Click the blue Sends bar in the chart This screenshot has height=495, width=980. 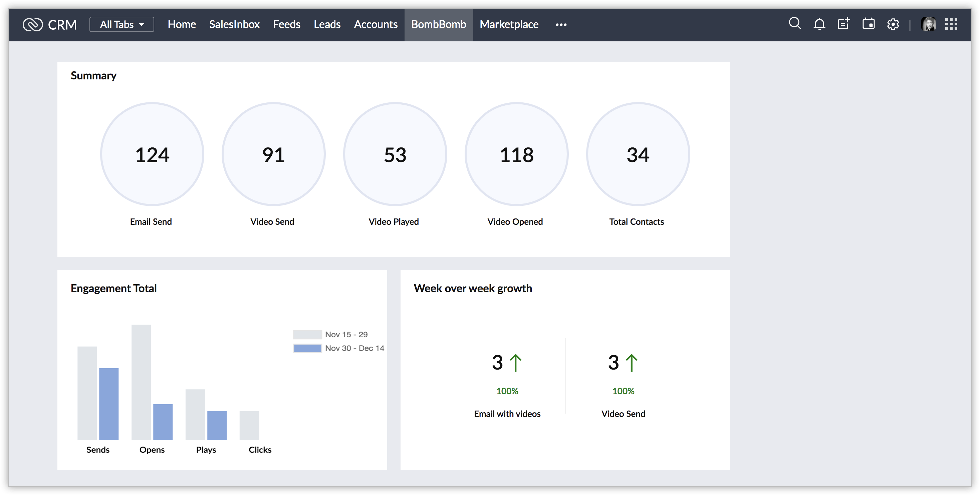pos(109,404)
